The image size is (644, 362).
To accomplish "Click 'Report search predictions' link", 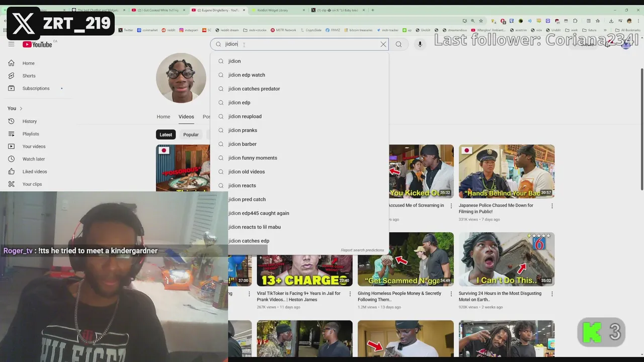I will click(362, 250).
